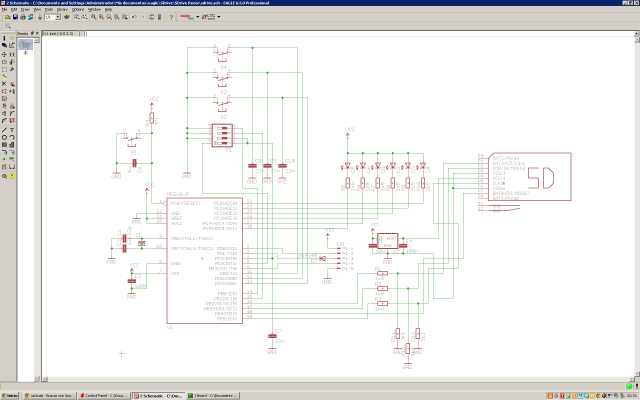
Task: Select the Delete X tool
Action: (4, 84)
